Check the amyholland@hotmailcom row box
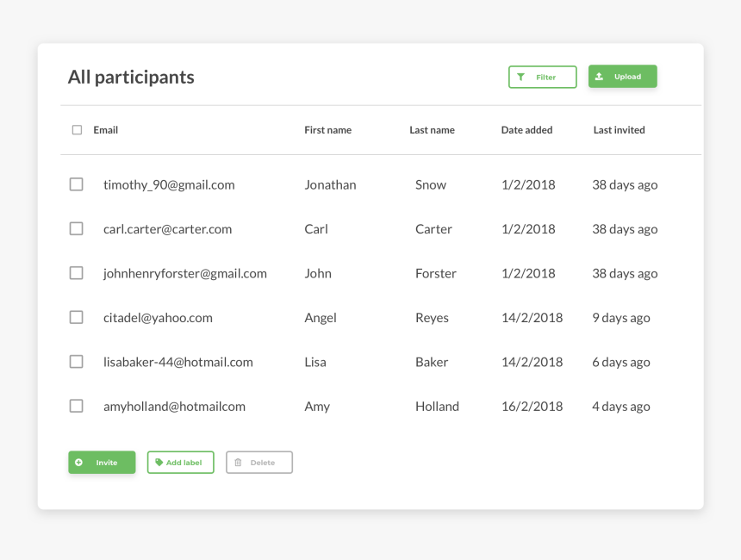The image size is (741, 560). (x=77, y=406)
